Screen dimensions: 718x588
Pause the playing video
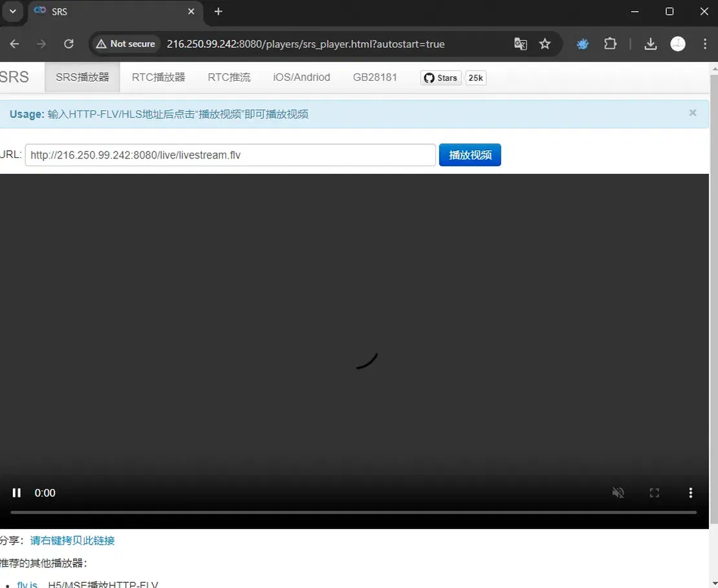point(17,493)
